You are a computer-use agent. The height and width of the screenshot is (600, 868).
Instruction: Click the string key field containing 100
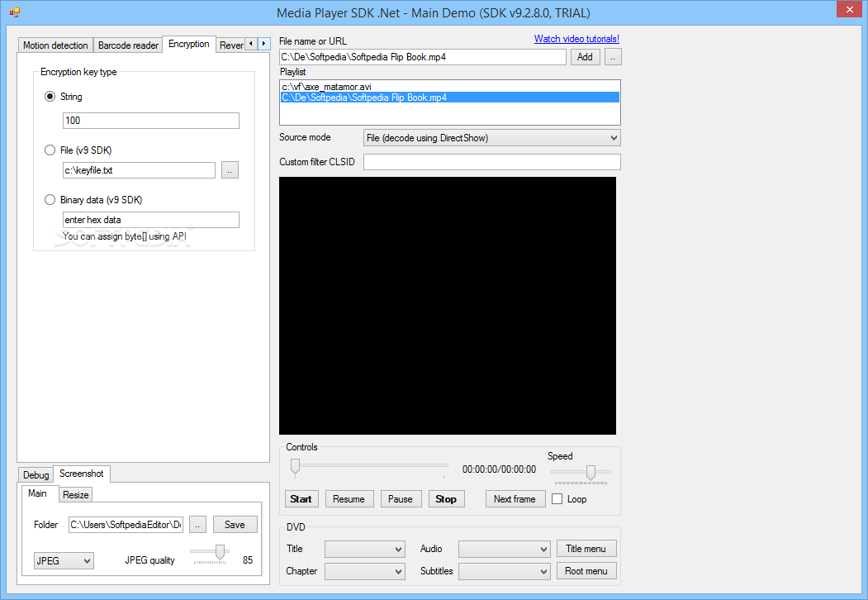click(x=150, y=121)
